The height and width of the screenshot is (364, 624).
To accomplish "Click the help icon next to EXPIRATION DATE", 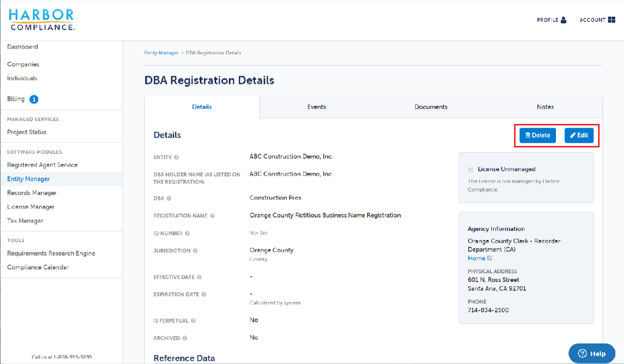I will pyautogui.click(x=204, y=294).
